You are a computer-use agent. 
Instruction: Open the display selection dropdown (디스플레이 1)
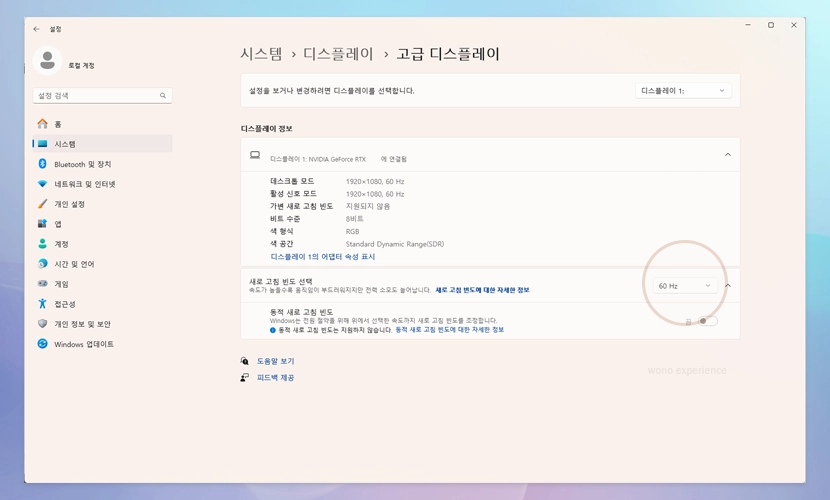coord(683,91)
